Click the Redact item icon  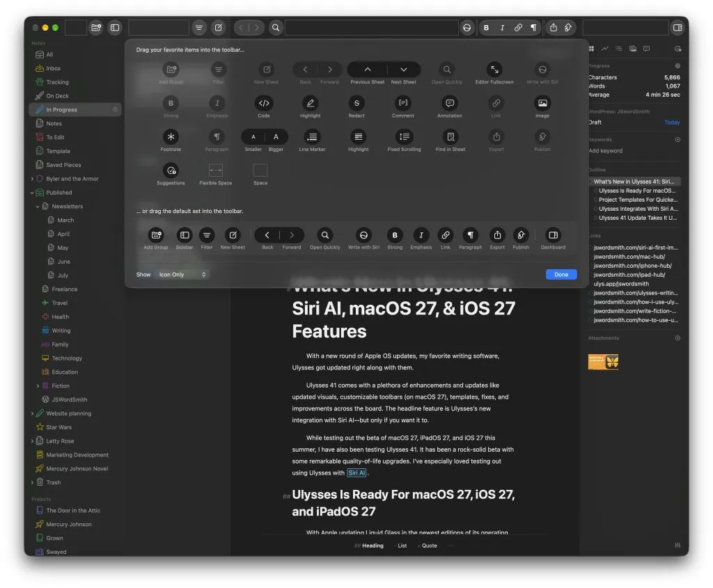356,103
